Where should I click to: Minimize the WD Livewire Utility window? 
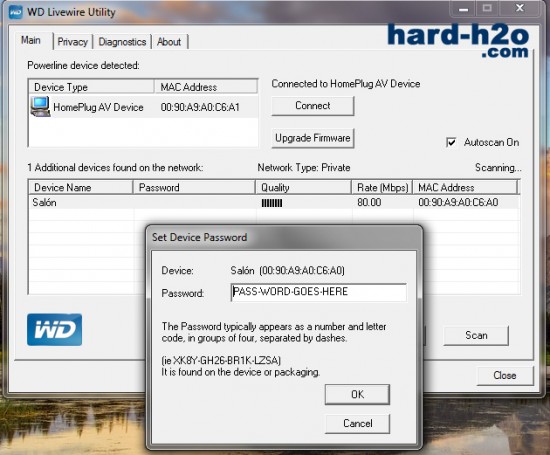tap(463, 9)
